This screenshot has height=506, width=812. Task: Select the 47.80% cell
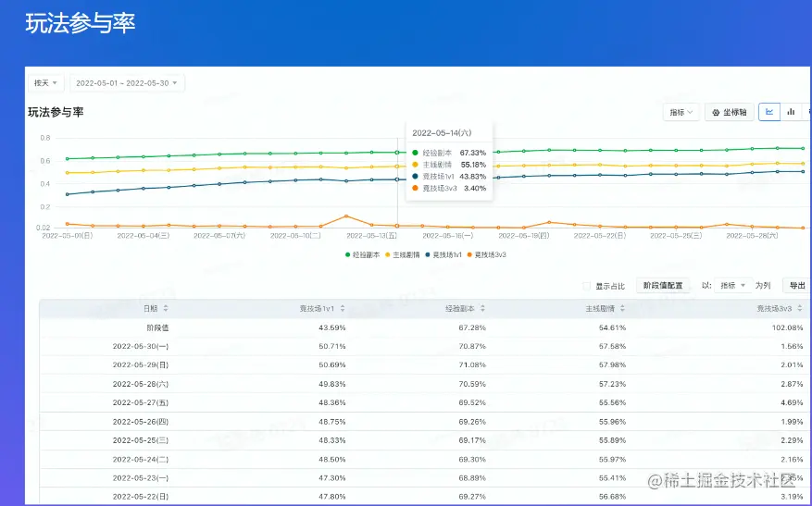pos(332,497)
